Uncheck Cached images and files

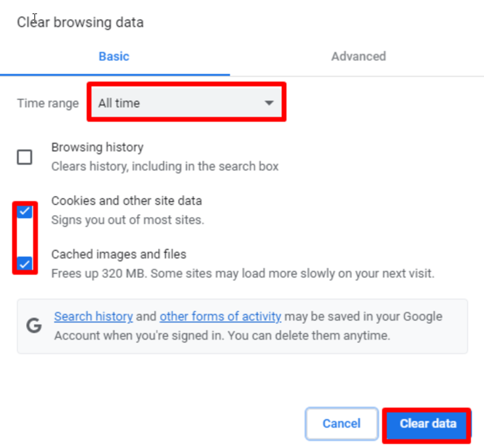[25, 263]
